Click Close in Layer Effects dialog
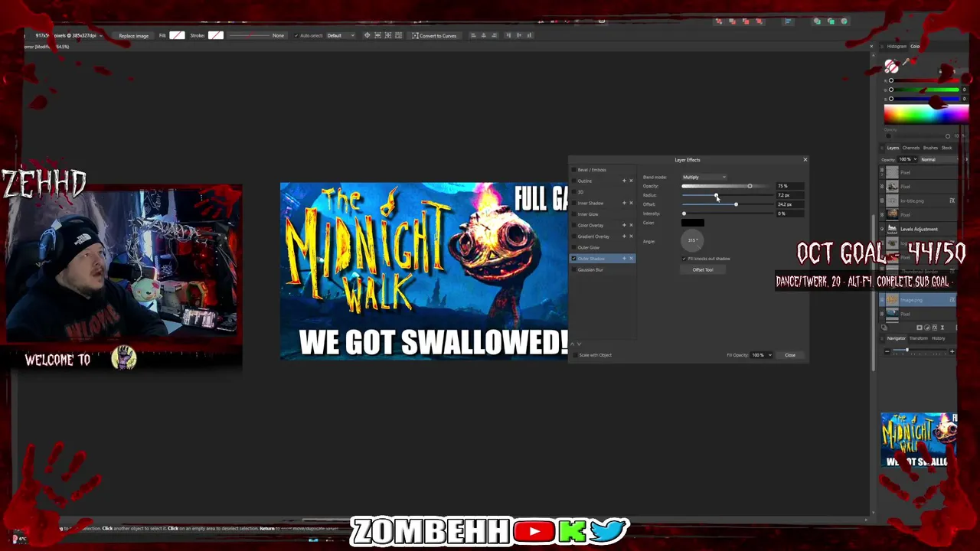 point(790,355)
